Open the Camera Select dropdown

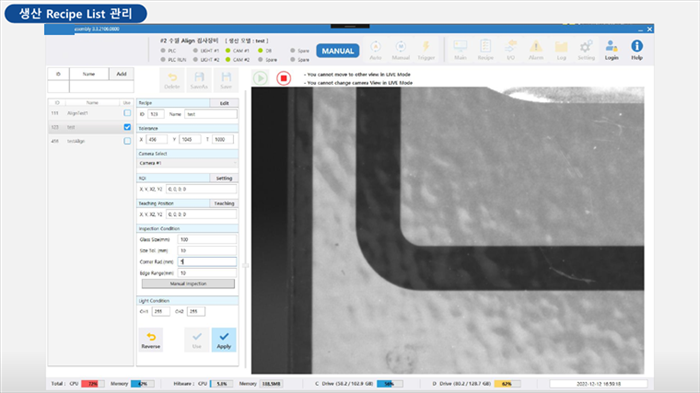point(187,163)
